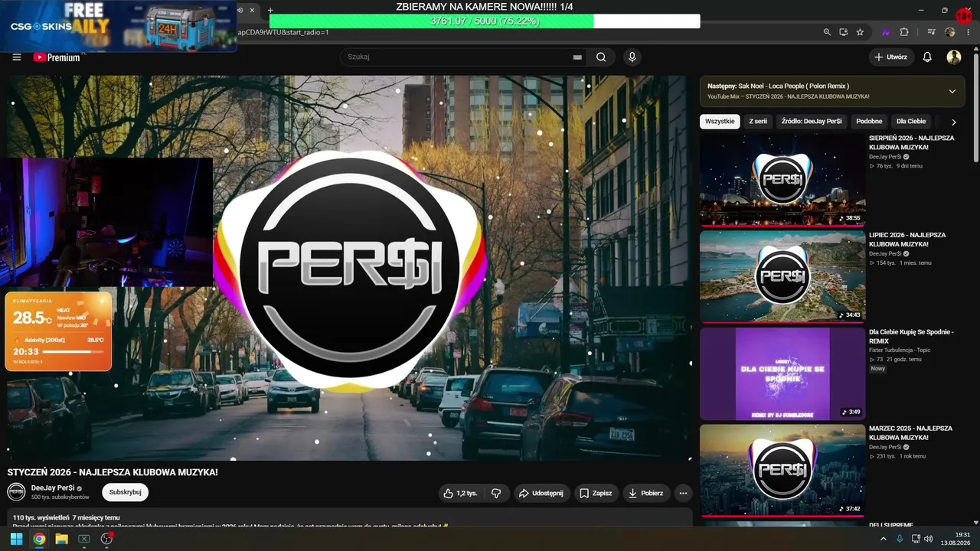Image resolution: width=980 pixels, height=551 pixels.
Task: Open SIERPIEŃ 2026 - NAJLEPSZA KLUBOWA MUZYKA title
Action: pos(911,142)
